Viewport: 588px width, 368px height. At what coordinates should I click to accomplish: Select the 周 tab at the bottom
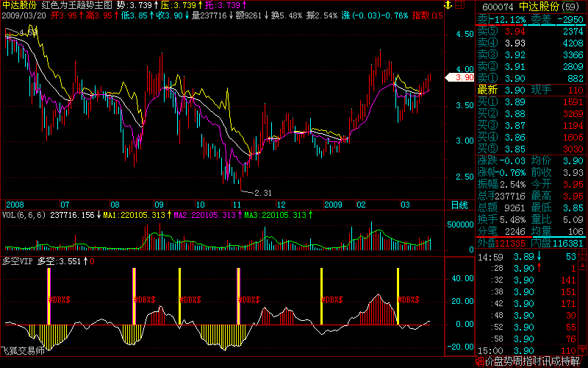[x=517, y=361]
